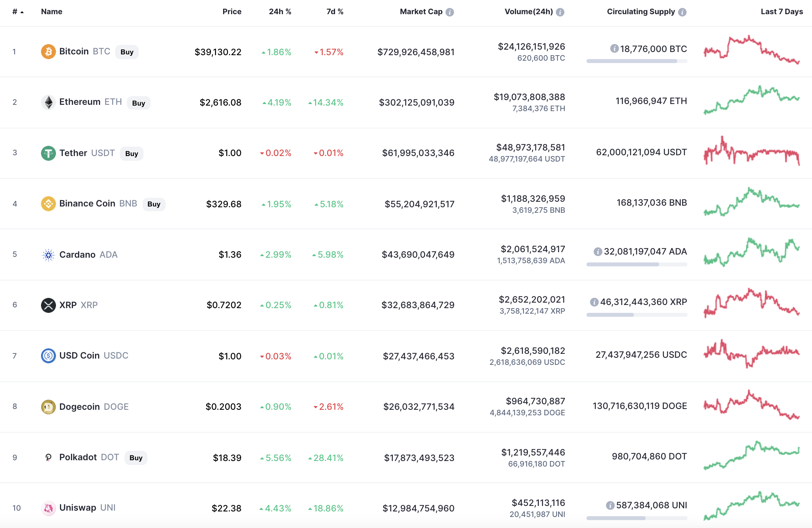Click Circulating Supply info icon in header
This screenshot has width=812, height=528.
[682, 12]
